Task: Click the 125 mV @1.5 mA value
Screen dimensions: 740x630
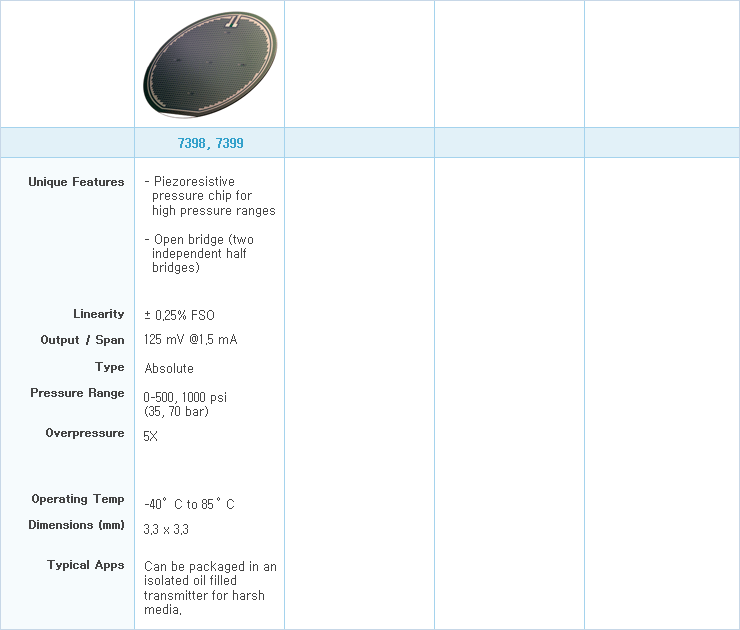Action: tap(191, 340)
